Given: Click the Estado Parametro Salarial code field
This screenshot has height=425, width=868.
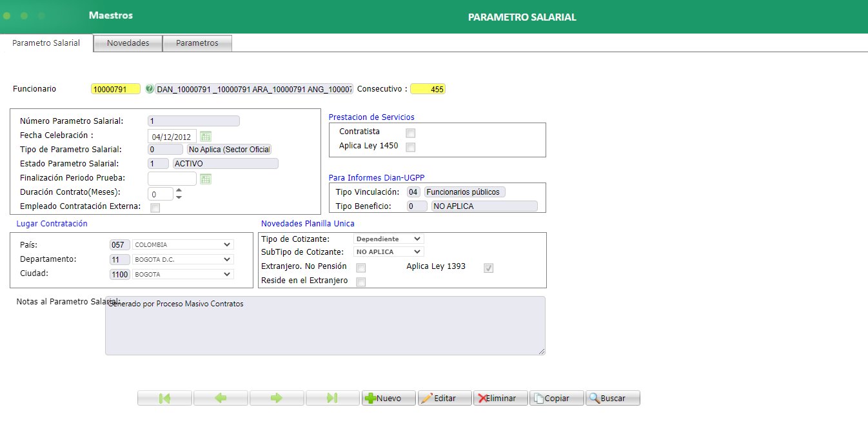Looking at the screenshot, I should (x=158, y=164).
